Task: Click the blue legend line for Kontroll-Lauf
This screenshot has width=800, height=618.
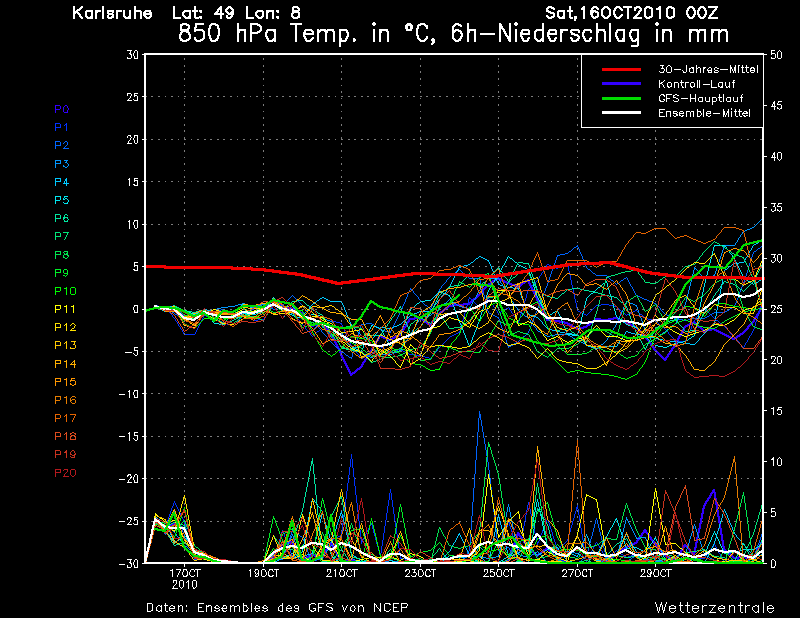Action: (621, 84)
